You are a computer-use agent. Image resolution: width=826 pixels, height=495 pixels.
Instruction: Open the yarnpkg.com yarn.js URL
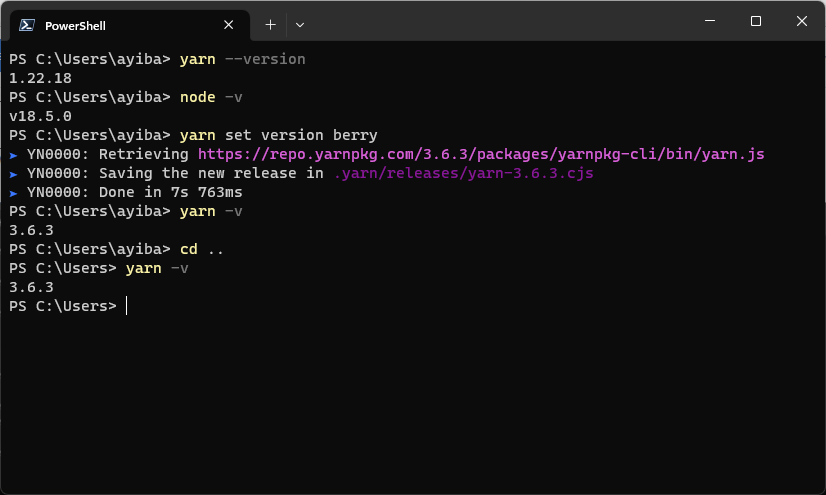point(481,154)
